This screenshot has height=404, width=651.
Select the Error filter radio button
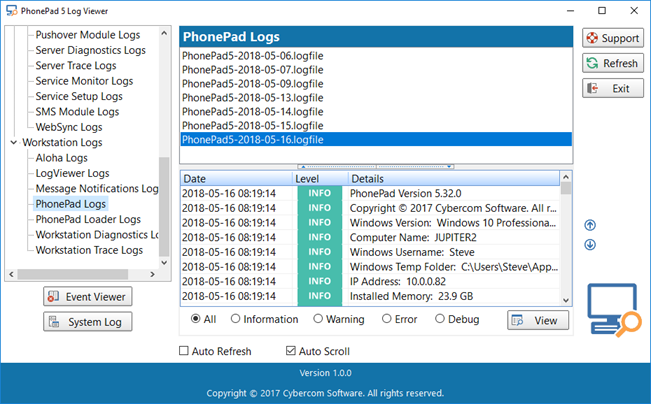click(387, 319)
